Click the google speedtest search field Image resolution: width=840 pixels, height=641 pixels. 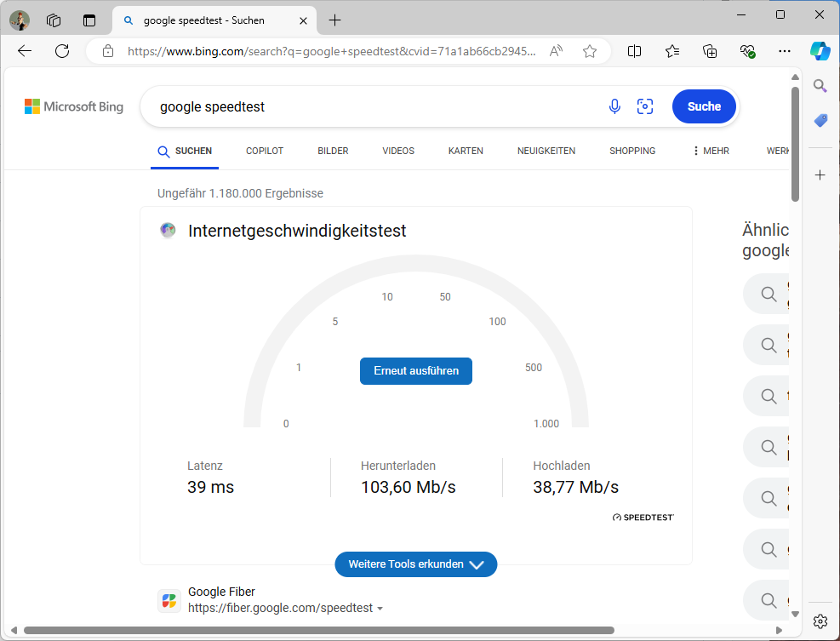[375, 106]
